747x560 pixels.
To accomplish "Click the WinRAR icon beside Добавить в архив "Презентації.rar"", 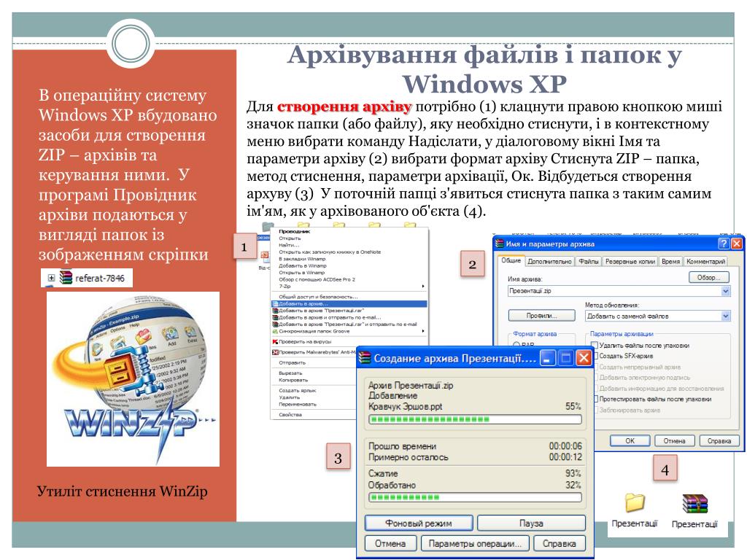I will pyautogui.click(x=275, y=311).
